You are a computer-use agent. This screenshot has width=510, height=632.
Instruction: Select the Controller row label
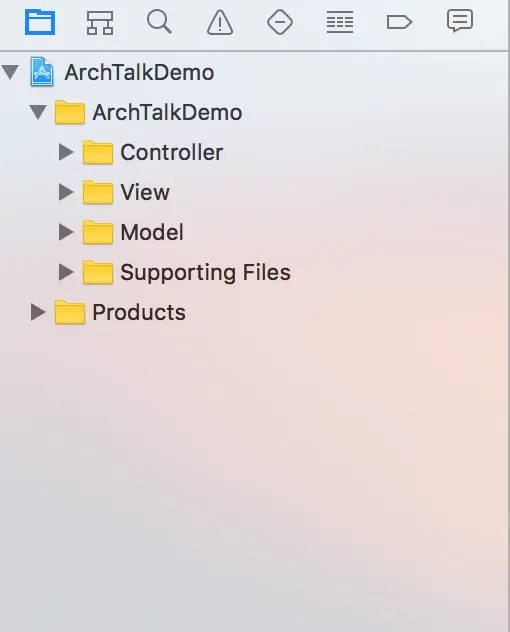click(172, 152)
